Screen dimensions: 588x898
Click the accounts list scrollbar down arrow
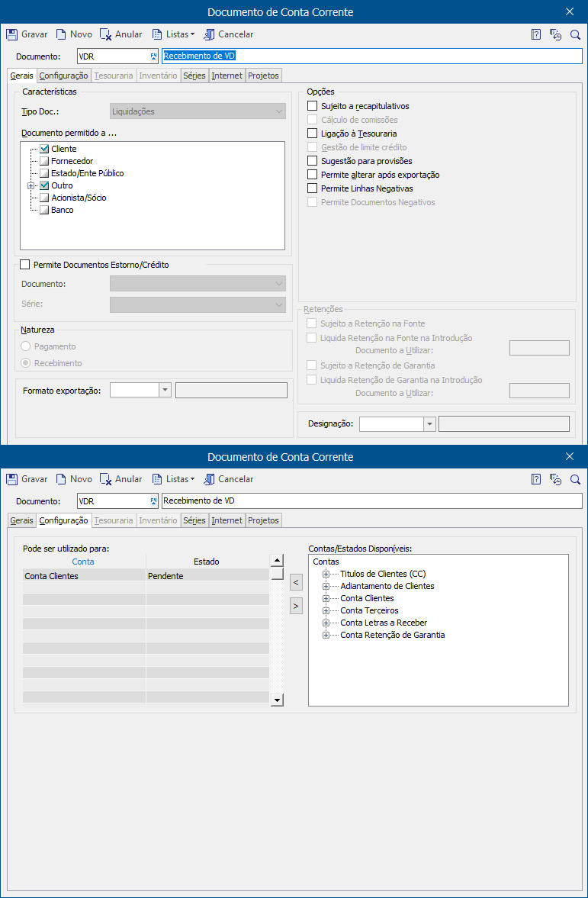277,700
